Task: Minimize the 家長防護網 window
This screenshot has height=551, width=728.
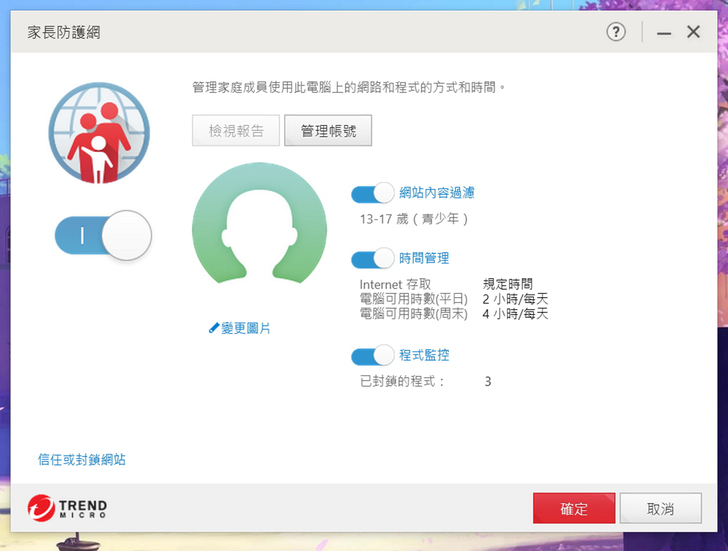Action: [x=664, y=32]
